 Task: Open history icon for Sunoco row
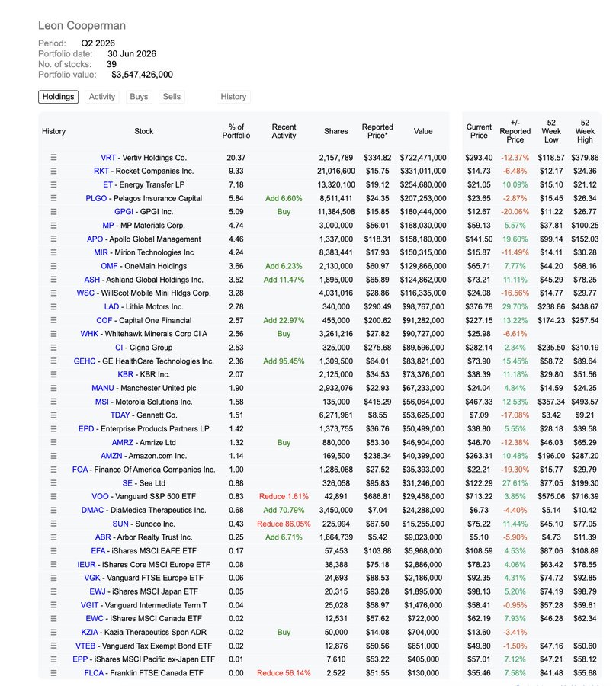click(53, 524)
